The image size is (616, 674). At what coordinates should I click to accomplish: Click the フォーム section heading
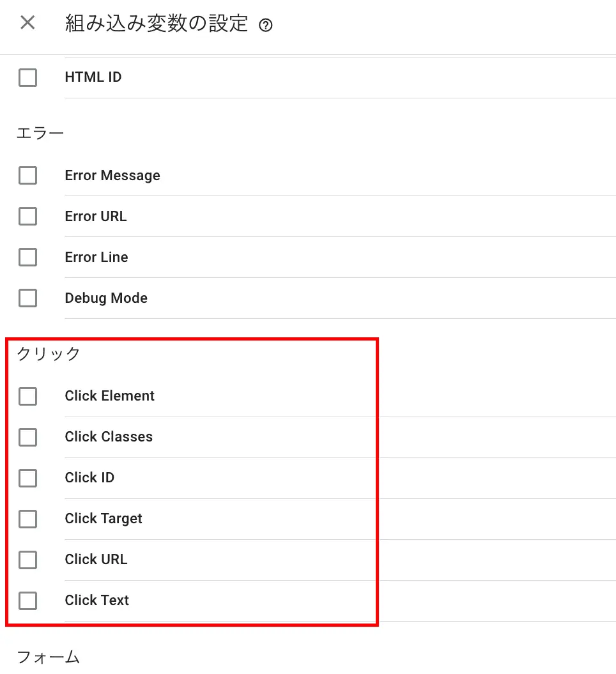(x=48, y=657)
